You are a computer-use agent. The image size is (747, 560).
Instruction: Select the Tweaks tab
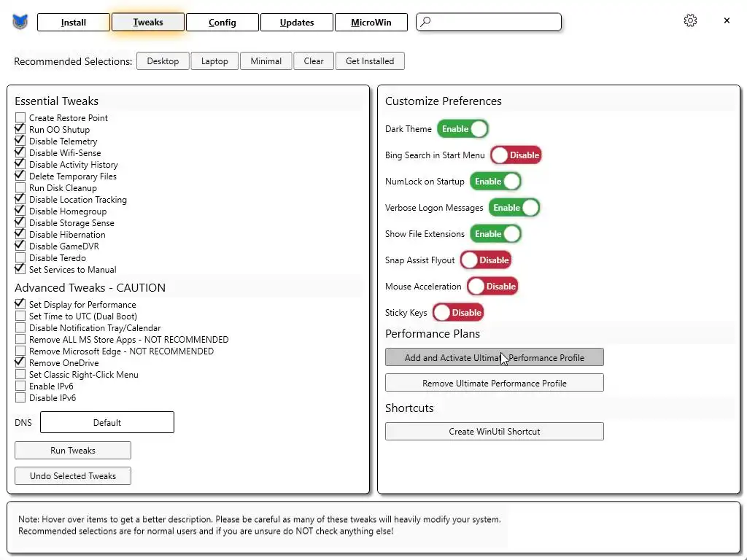(147, 23)
